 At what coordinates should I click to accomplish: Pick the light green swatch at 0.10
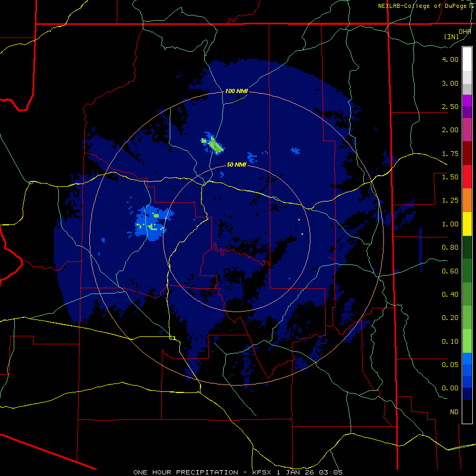click(x=467, y=341)
